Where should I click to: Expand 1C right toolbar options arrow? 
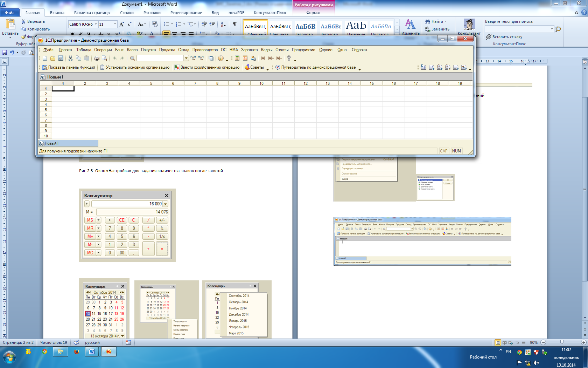tap(470, 69)
